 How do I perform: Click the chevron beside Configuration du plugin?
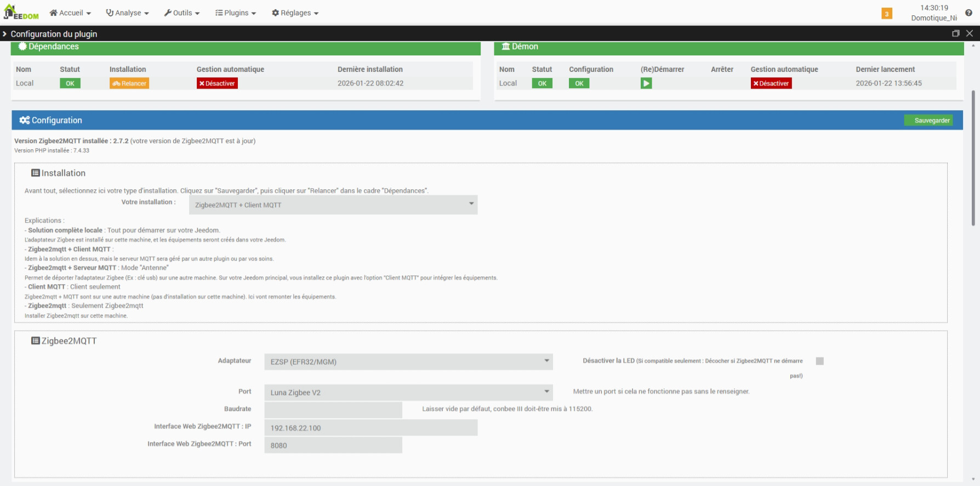point(5,34)
